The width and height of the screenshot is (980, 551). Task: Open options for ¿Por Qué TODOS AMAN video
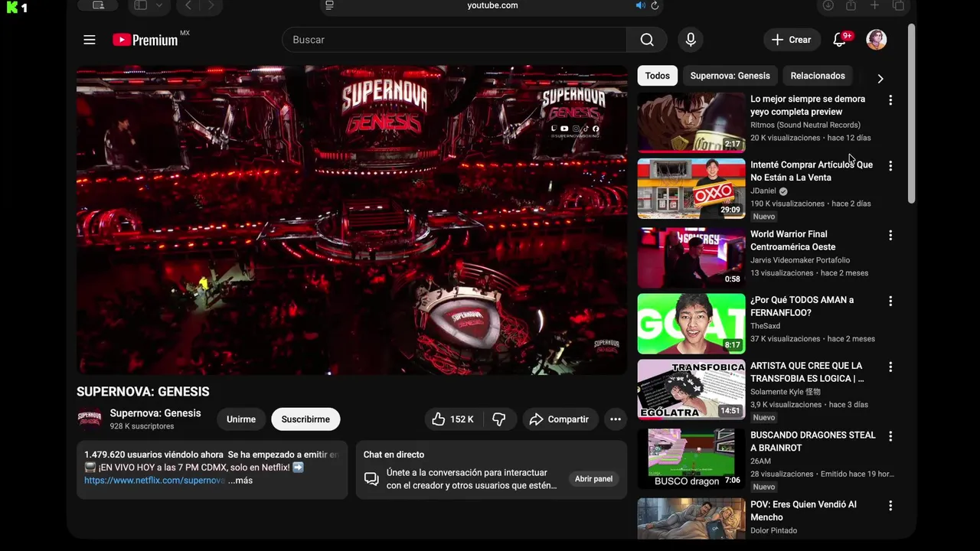point(890,302)
